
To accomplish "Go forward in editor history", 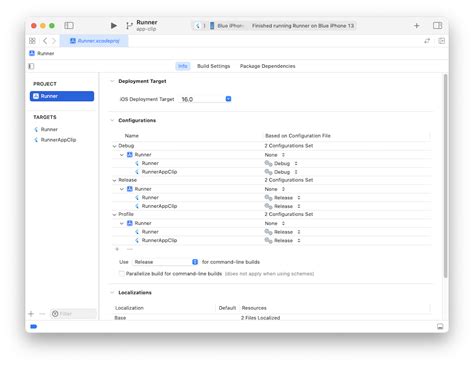I will (54, 41).
